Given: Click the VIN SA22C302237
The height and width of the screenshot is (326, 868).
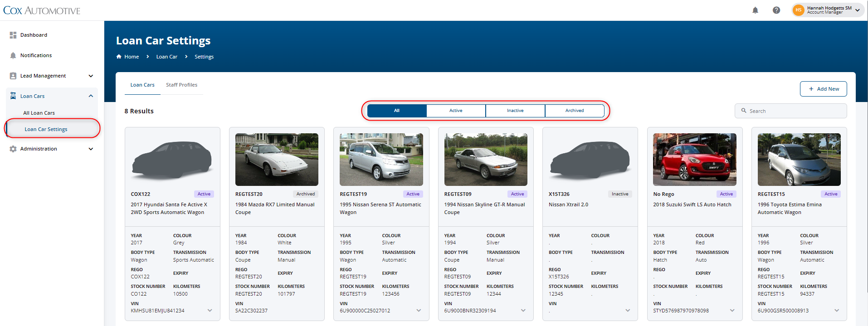Looking at the screenshot, I should tap(251, 311).
